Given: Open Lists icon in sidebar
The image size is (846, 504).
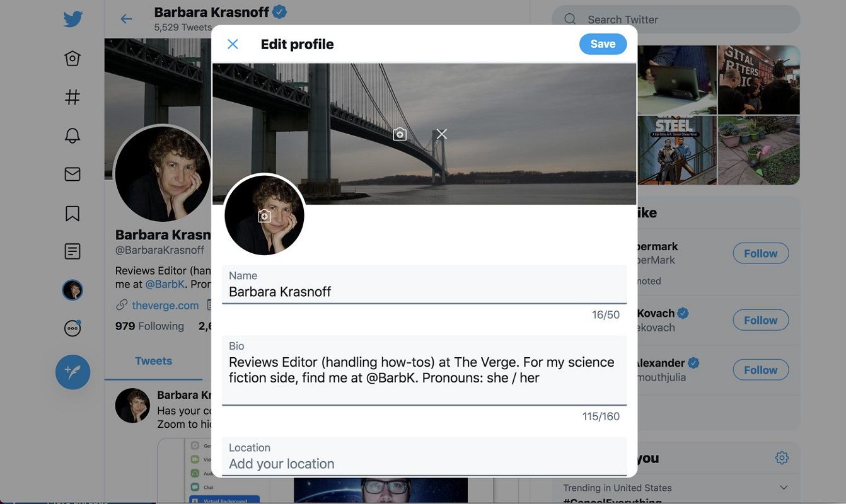Looking at the screenshot, I should tap(72, 251).
